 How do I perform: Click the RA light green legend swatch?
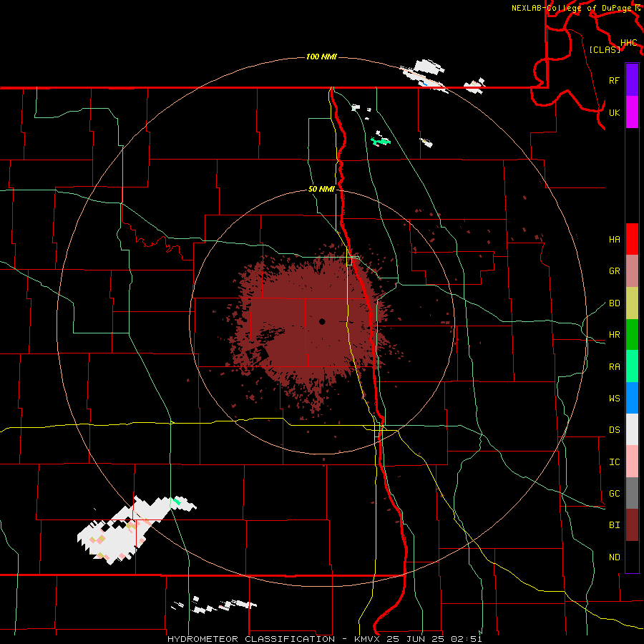coord(632,366)
